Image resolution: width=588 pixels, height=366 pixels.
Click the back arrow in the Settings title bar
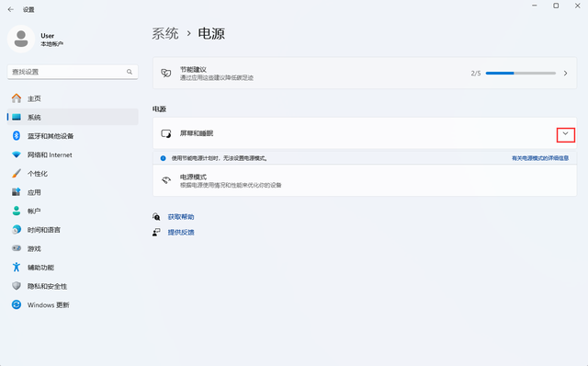10,9
